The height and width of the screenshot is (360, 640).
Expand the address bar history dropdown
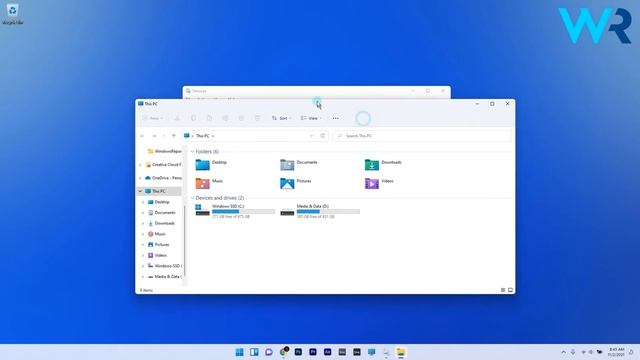[x=311, y=136]
